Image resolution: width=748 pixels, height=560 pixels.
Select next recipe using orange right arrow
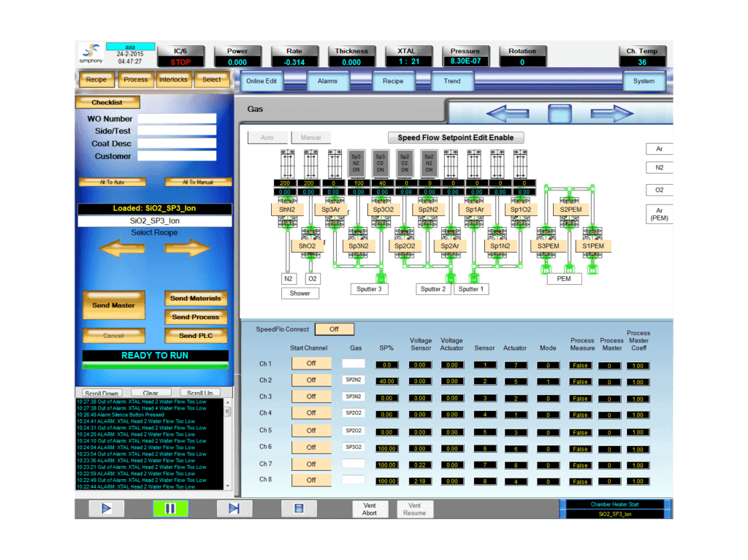187,248
